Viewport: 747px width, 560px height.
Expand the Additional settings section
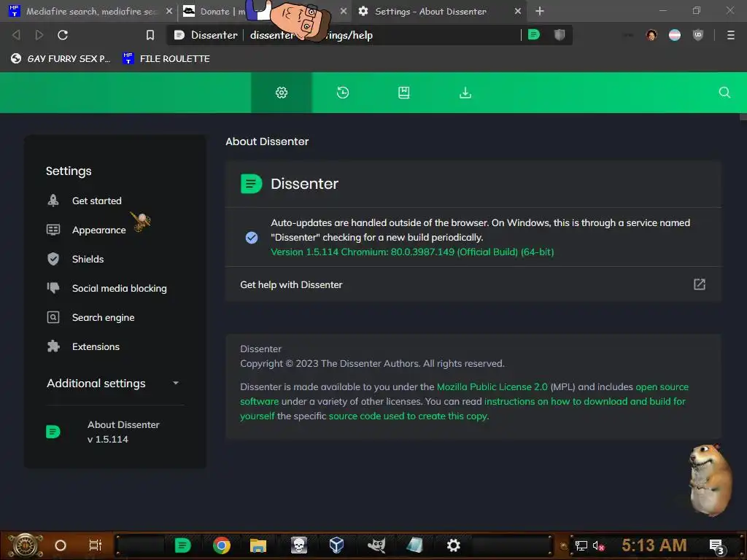point(112,384)
